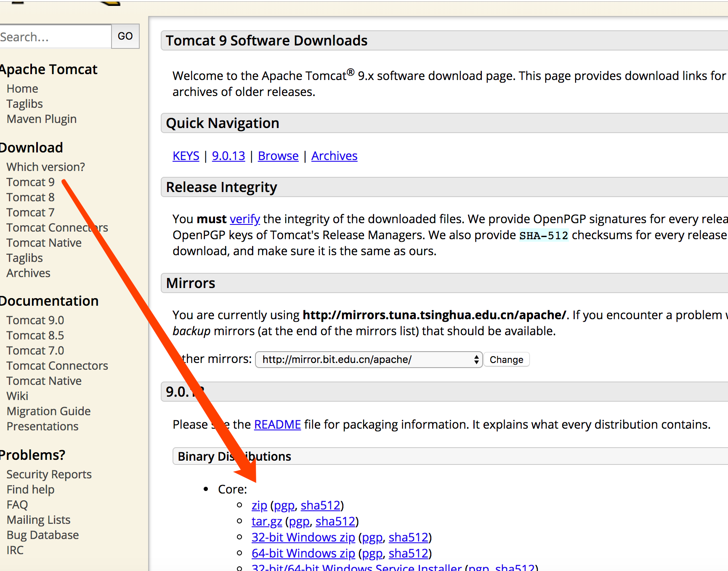
Task: Open Tomcat 9.0 documentation link
Action: [35, 320]
